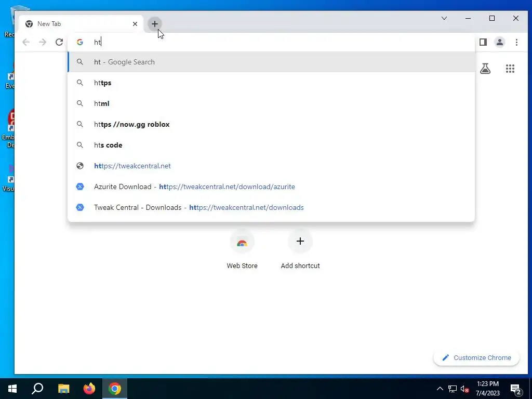Click the Tweak Central Downloads favicon
Image resolution: width=532 pixels, height=399 pixels.
79,207
